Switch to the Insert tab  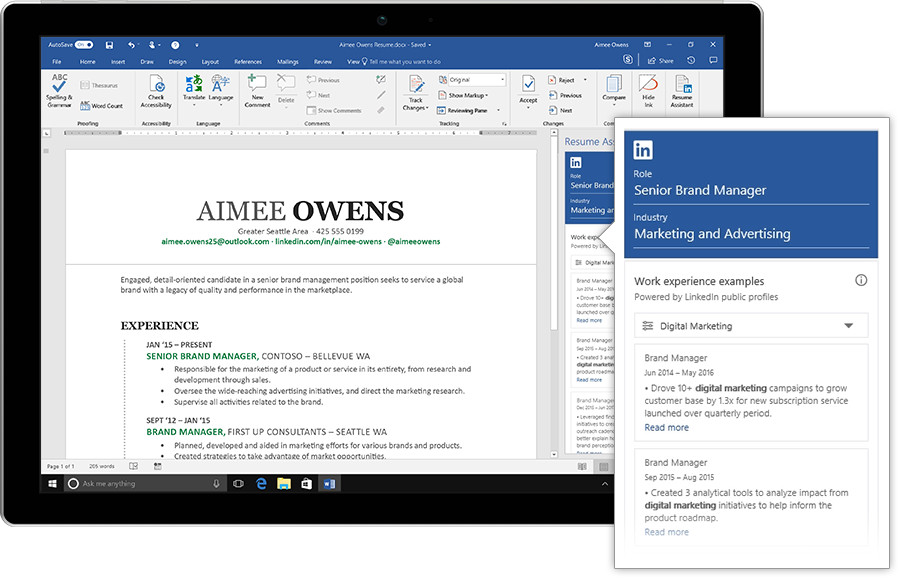[118, 61]
